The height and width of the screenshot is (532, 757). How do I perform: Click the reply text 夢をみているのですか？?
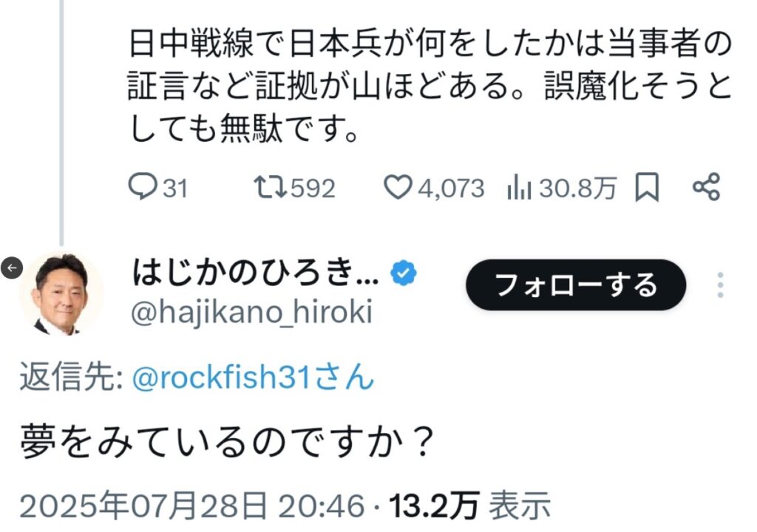click(228, 442)
